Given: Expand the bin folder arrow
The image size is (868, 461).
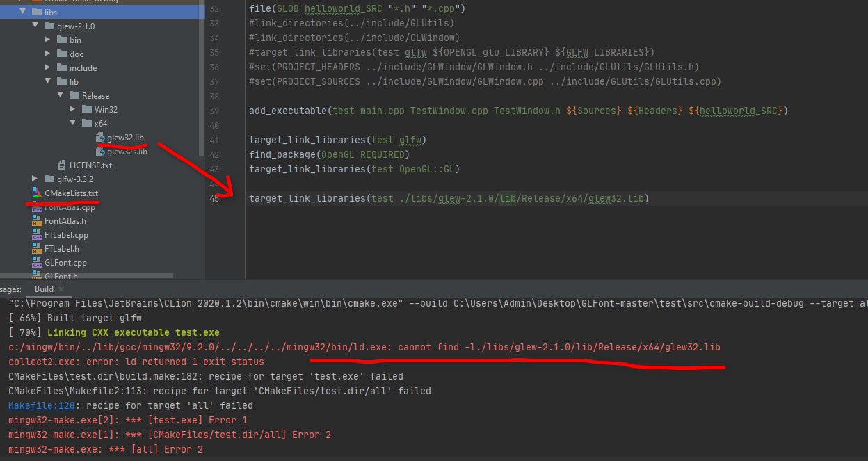Looking at the screenshot, I should (x=47, y=40).
